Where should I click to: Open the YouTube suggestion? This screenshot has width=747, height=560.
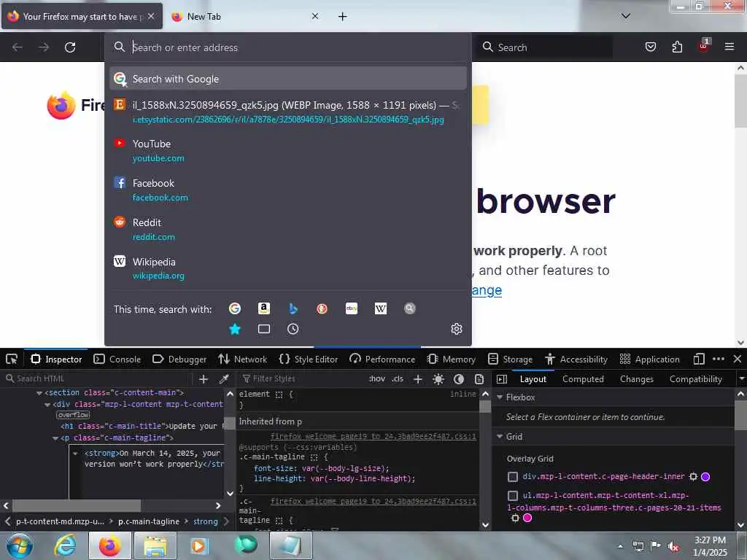pos(287,150)
